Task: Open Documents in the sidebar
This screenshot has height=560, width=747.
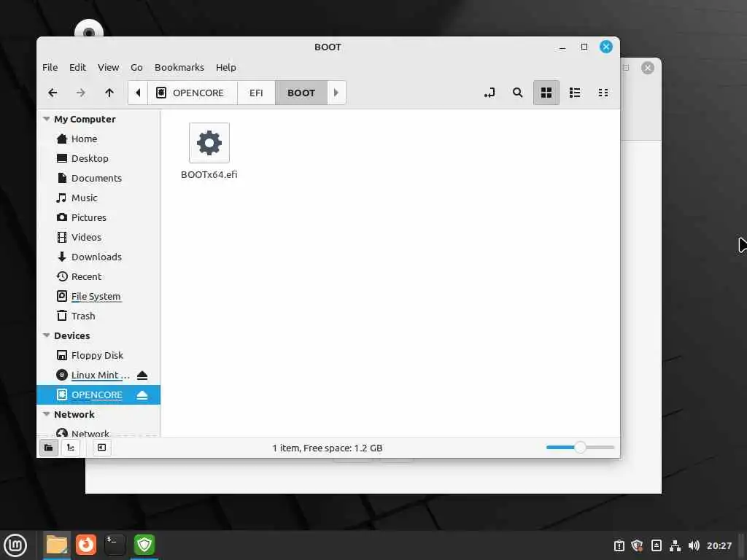Action: coord(98,178)
